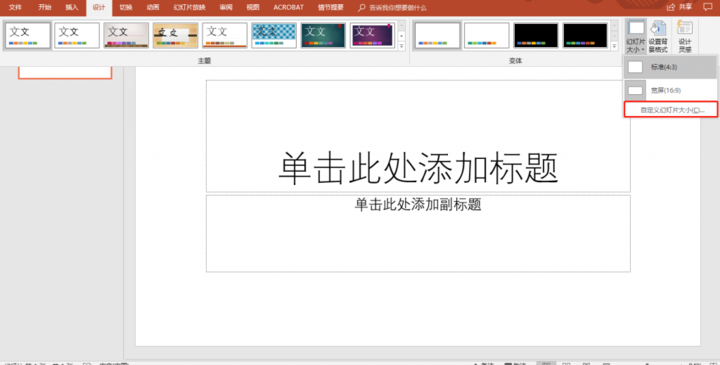The image size is (720, 365).
Task: Open the 动画 ribbon tab
Action: [x=153, y=7]
